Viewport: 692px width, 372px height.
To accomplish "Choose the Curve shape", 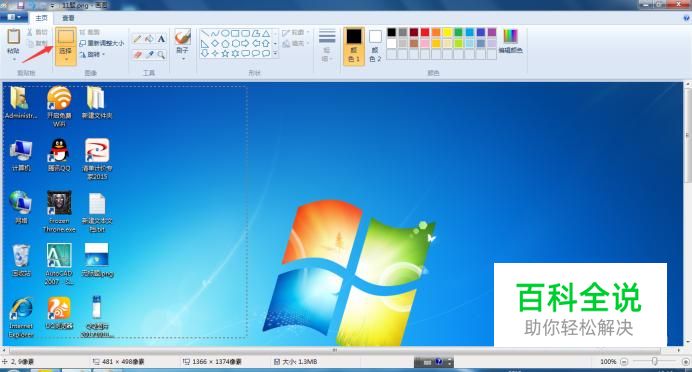I will click(215, 34).
